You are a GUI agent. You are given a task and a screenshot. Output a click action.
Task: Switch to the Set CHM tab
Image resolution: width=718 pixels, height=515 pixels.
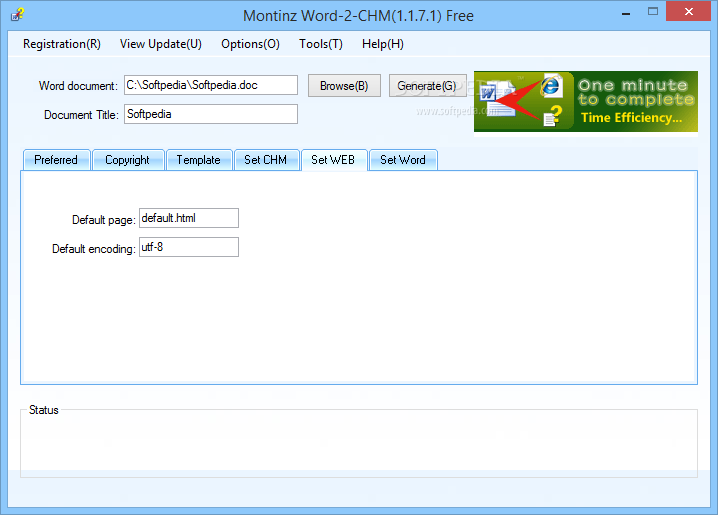(x=266, y=160)
